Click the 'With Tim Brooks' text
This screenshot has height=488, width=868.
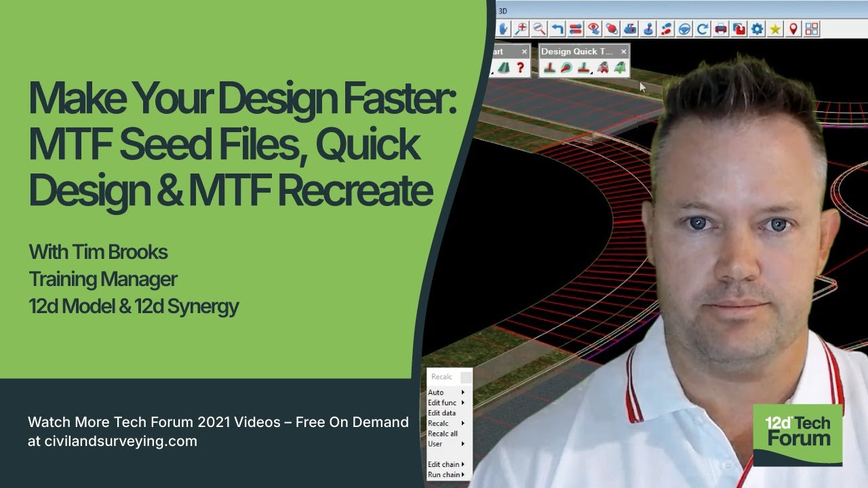98,253
